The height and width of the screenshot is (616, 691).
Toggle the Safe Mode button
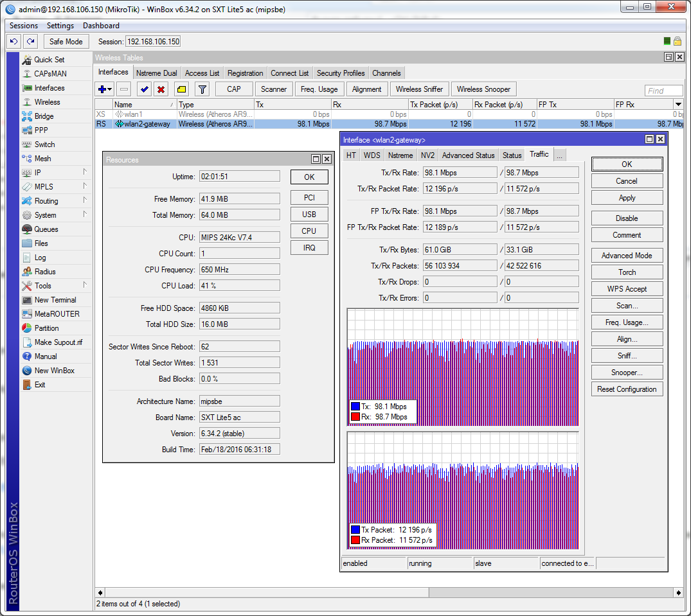[66, 41]
